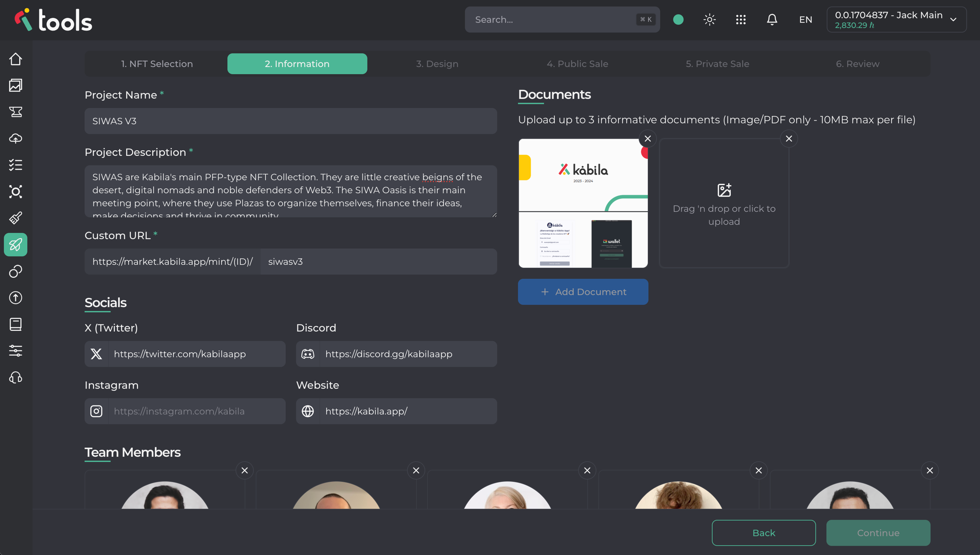Image resolution: width=980 pixels, height=555 pixels.
Task: Open the headset support icon
Action: [x=16, y=378]
